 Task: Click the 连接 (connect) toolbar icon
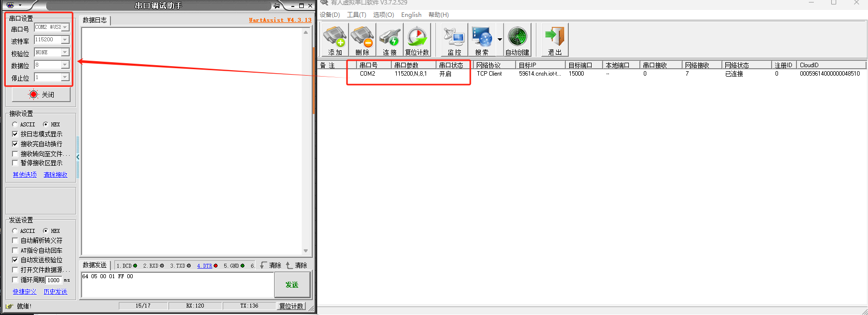(389, 40)
